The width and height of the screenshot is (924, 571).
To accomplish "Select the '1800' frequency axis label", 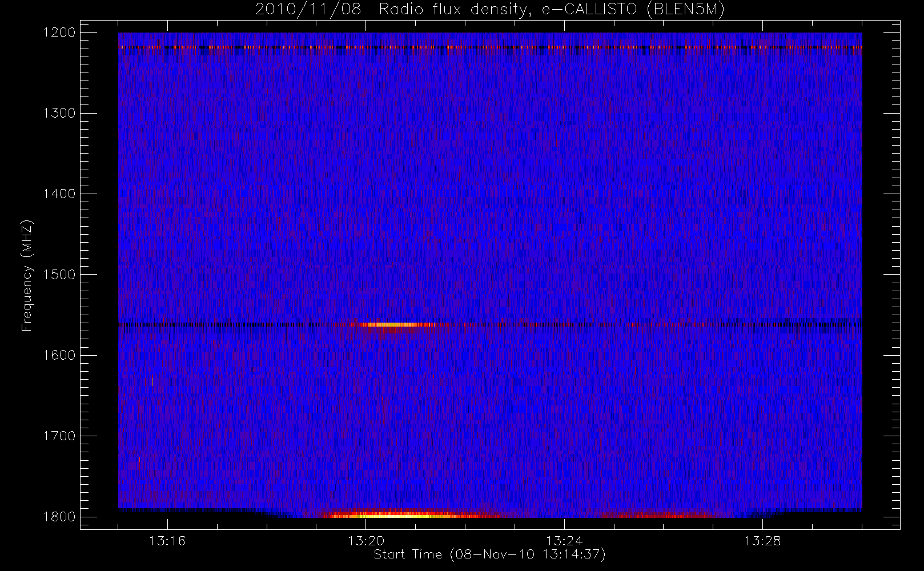I will pyautogui.click(x=60, y=517).
